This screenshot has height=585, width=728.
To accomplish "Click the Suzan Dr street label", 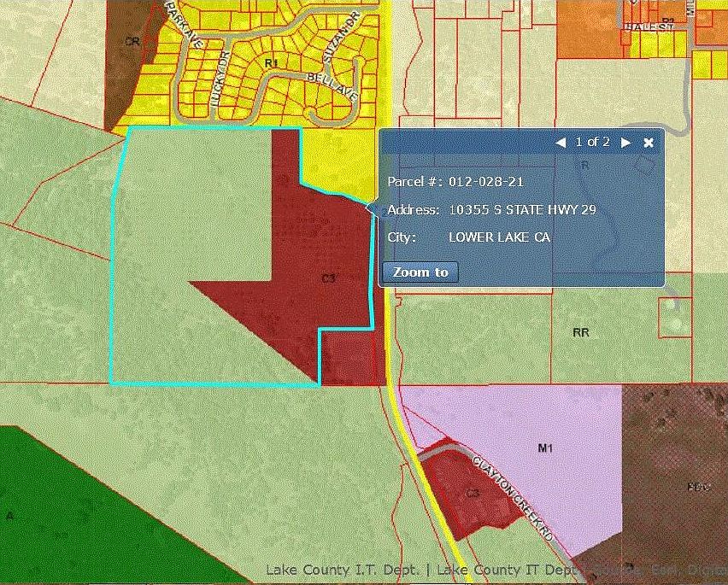I will [x=342, y=38].
